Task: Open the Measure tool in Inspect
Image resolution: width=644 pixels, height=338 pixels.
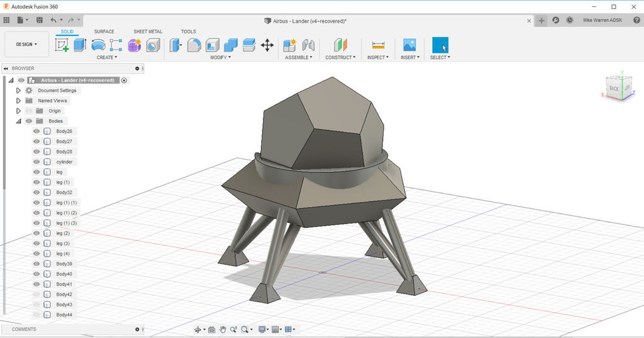Action: (378, 45)
